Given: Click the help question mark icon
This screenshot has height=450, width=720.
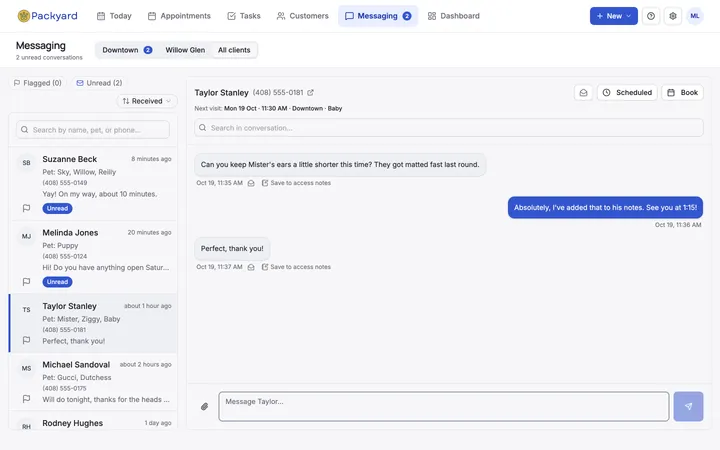Looking at the screenshot, I should [x=651, y=16].
